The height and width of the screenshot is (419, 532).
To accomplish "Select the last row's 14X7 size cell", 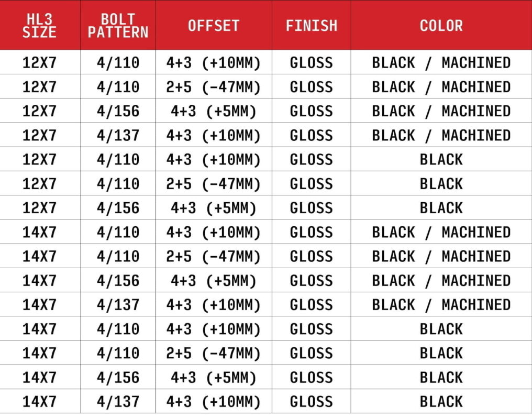I will (39, 402).
